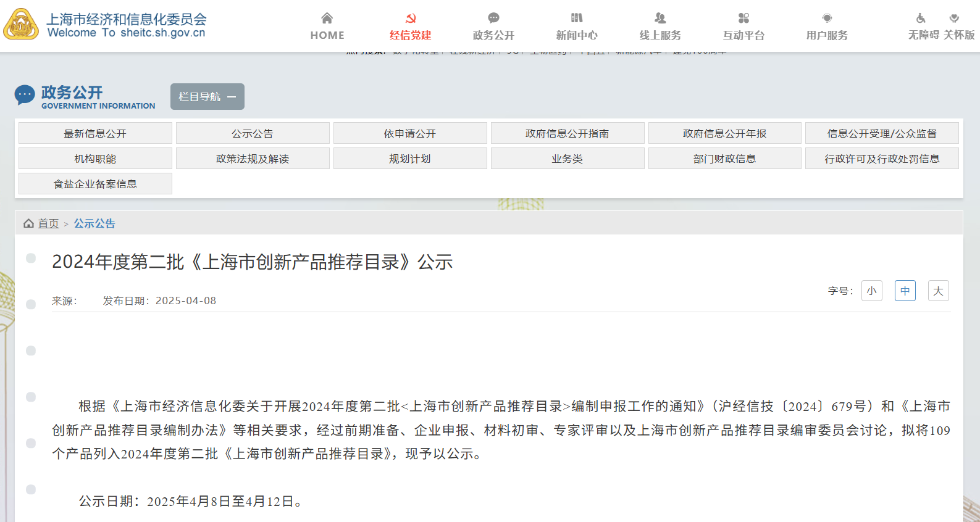Screen dimensions: 980x522
Task: Open the 经信党建 party emblem icon
Action: (x=411, y=18)
